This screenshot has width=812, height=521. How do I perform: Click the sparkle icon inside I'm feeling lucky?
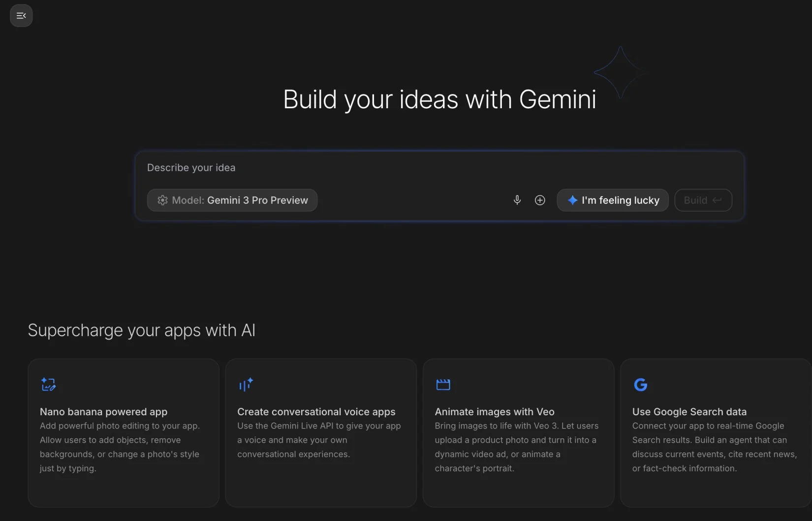pos(572,200)
